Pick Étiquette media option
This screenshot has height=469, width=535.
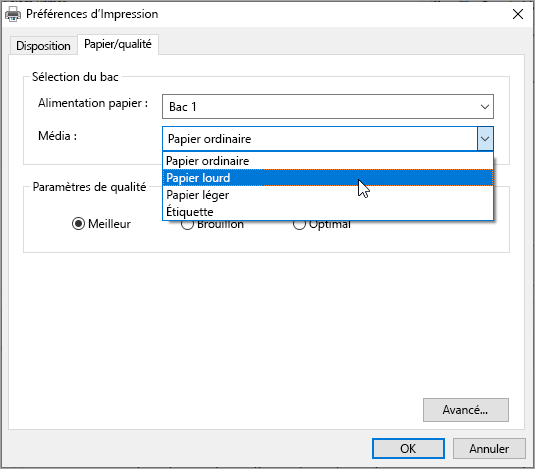point(328,211)
